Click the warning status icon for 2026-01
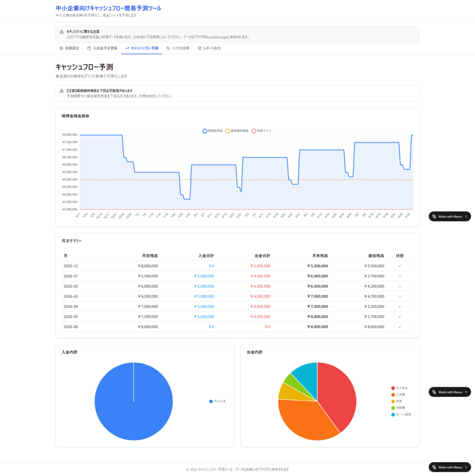 click(x=400, y=276)
